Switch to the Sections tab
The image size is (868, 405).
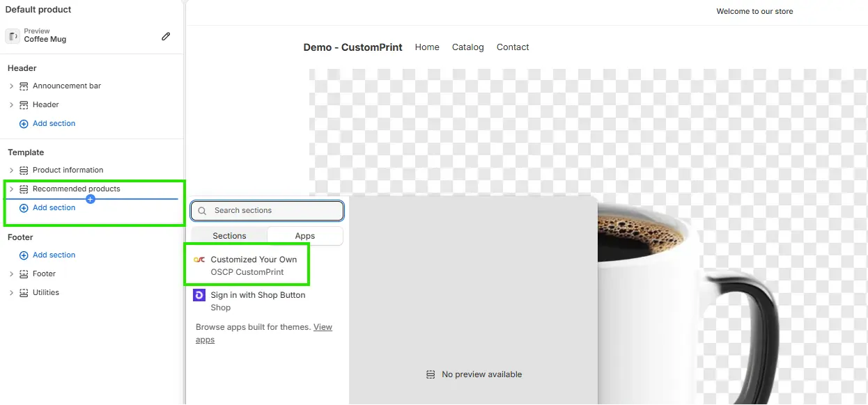pyautogui.click(x=229, y=236)
